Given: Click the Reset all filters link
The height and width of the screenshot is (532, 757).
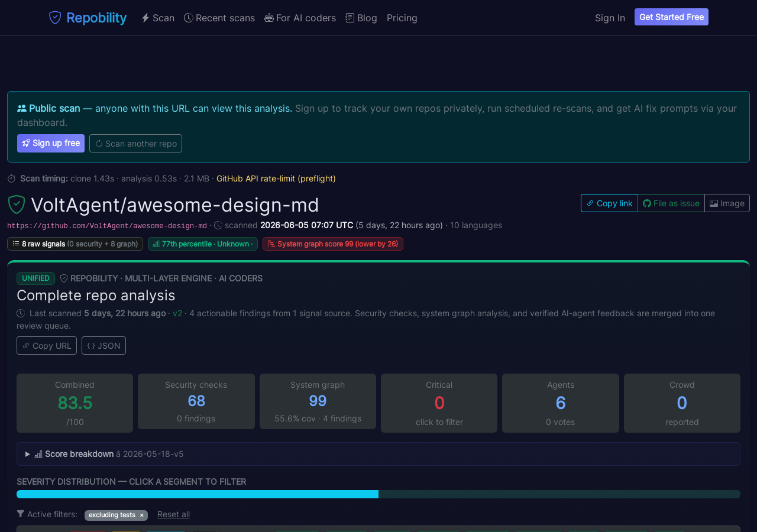Looking at the screenshot, I should [x=173, y=514].
